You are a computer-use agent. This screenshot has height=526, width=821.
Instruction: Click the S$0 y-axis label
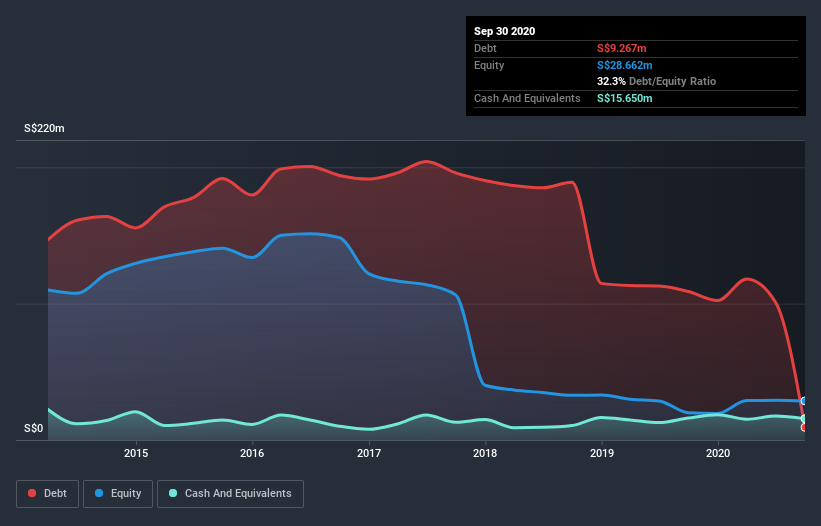coord(34,429)
